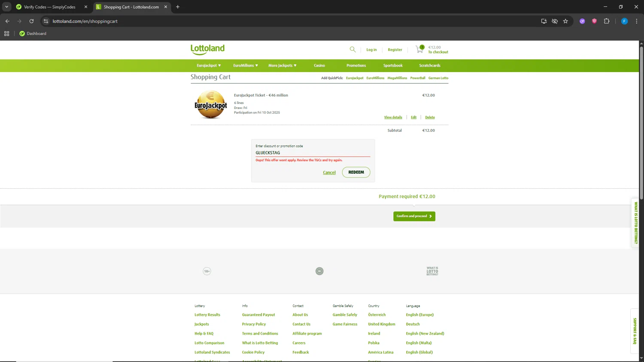The height and width of the screenshot is (362, 644).
Task: Open the apps grid in bookmarks bar
Action: tap(7, 33)
